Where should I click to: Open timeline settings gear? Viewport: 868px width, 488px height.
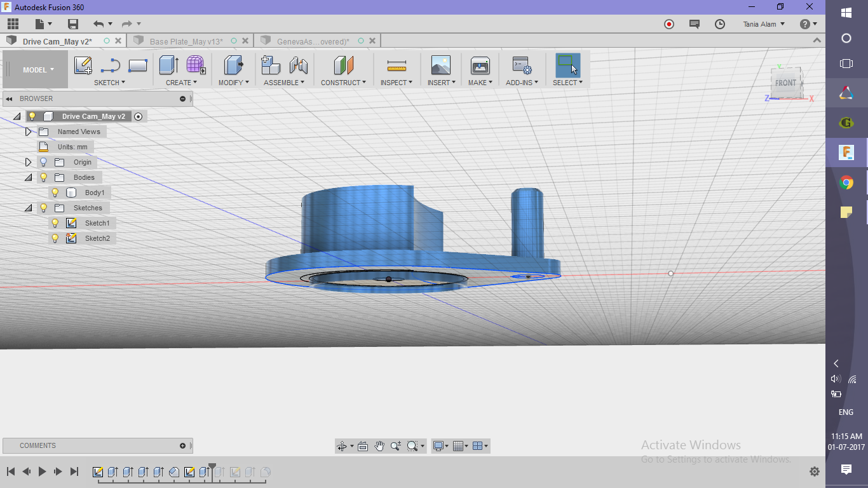tap(815, 471)
